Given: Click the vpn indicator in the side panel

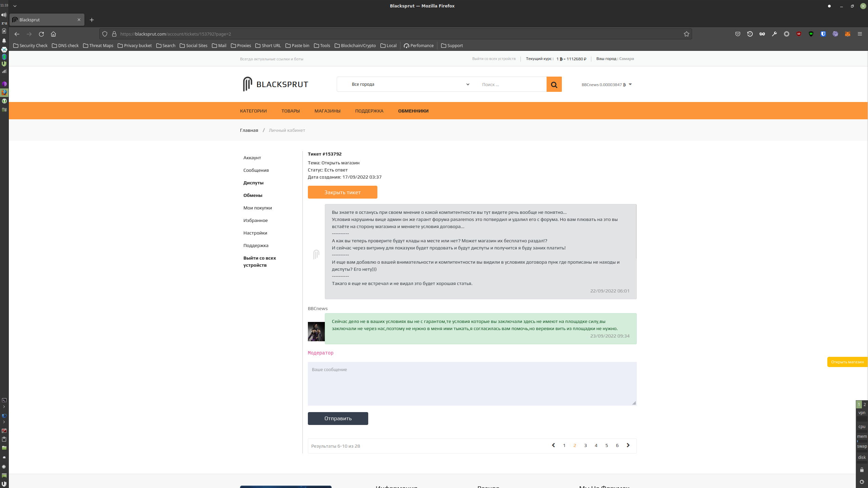Looking at the screenshot, I should 862,413.
